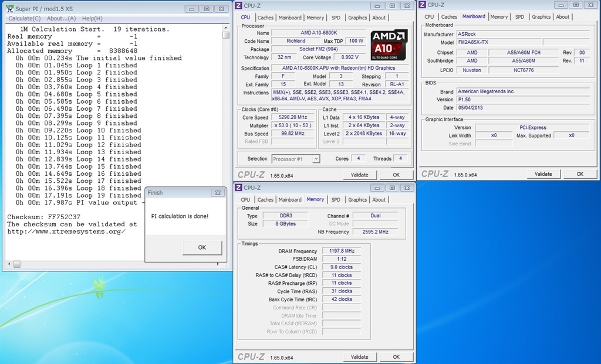Image resolution: width=601 pixels, height=364 pixels.
Task: Click the 'Checksum: FF752C37' line in Super PI
Action: [x=43, y=217]
